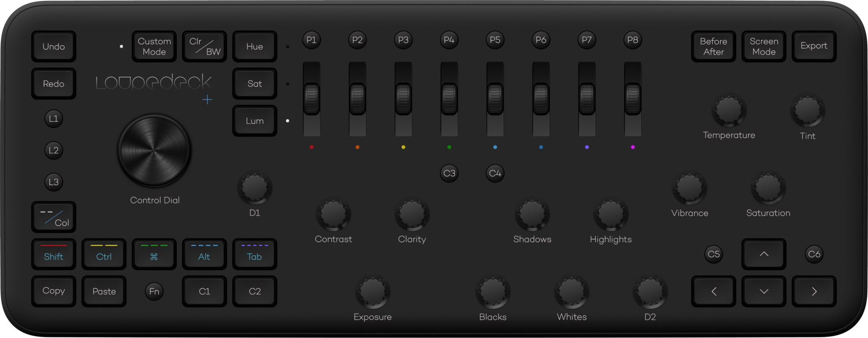Screen dimensions: 868x338
Task: Click the C1 custom key
Action: pyautogui.click(x=204, y=292)
